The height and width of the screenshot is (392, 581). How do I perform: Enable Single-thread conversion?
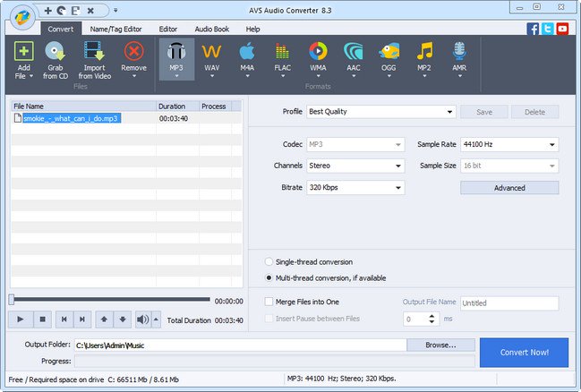point(269,261)
